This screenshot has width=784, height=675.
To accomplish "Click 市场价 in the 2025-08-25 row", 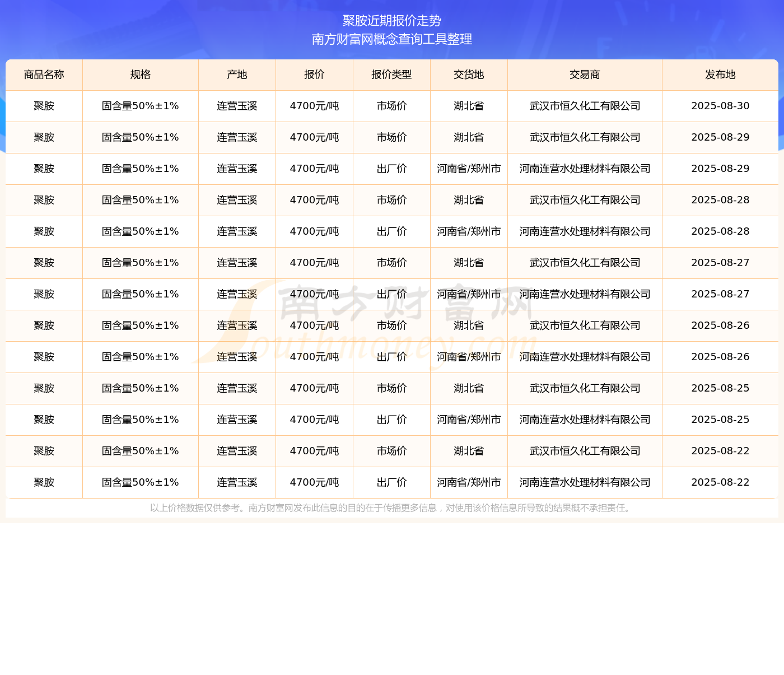I will pos(391,388).
